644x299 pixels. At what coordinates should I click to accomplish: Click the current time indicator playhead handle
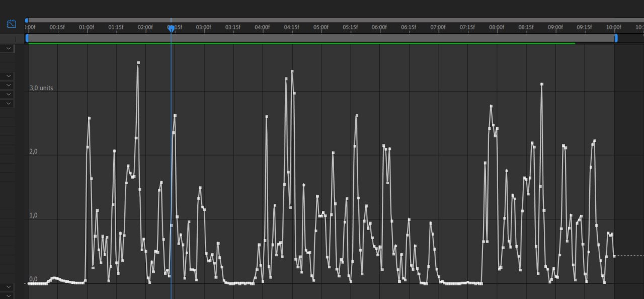click(x=171, y=29)
